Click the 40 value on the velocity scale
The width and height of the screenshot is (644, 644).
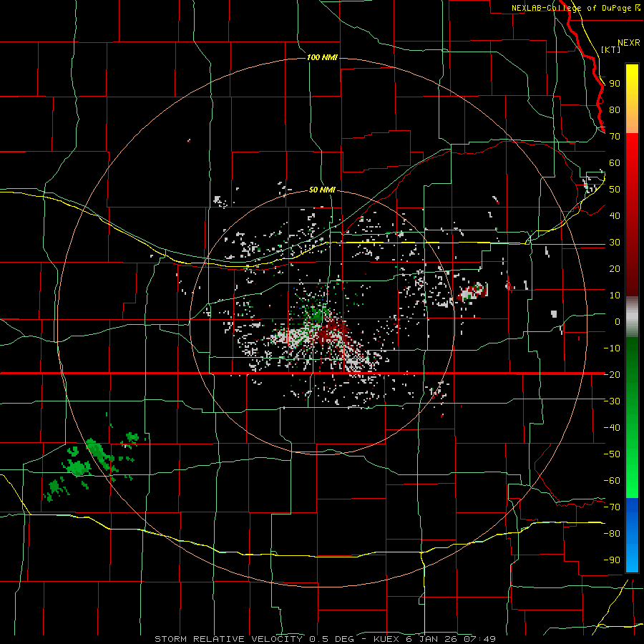pyautogui.click(x=615, y=215)
